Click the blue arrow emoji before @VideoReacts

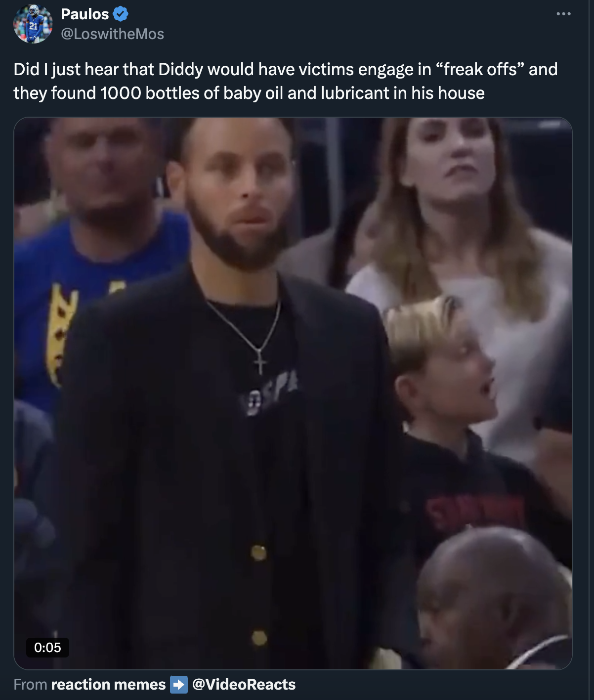click(x=179, y=685)
